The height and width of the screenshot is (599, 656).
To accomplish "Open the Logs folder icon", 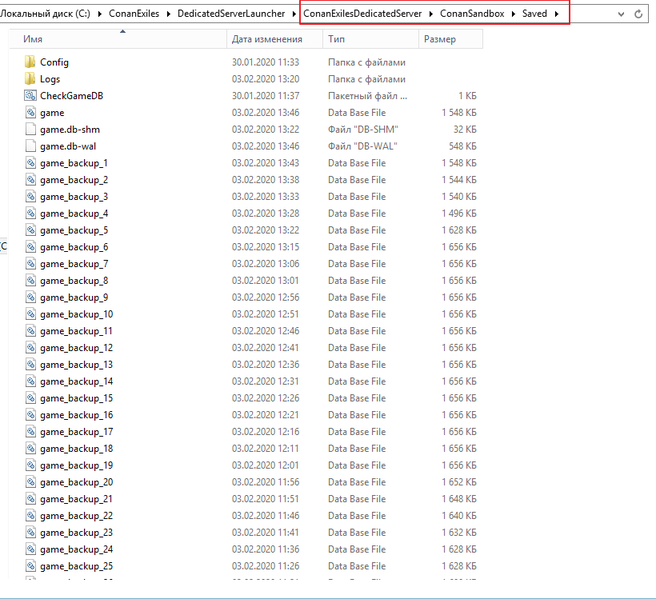I will pos(30,79).
